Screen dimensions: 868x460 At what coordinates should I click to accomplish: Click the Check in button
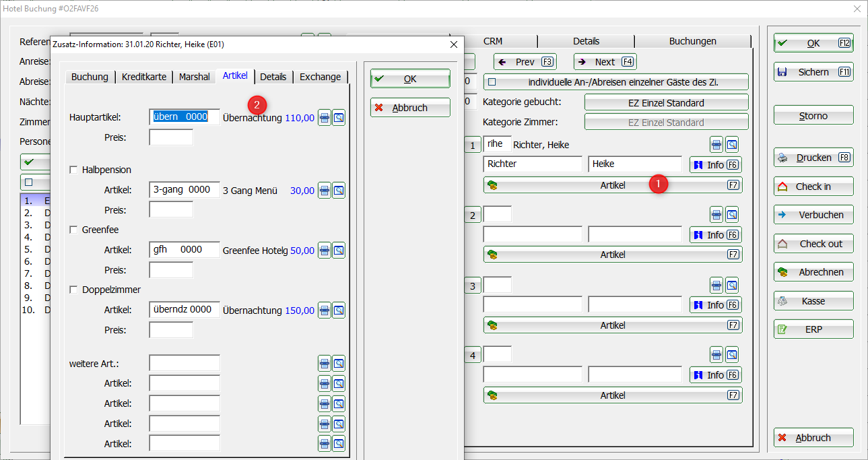(813, 187)
